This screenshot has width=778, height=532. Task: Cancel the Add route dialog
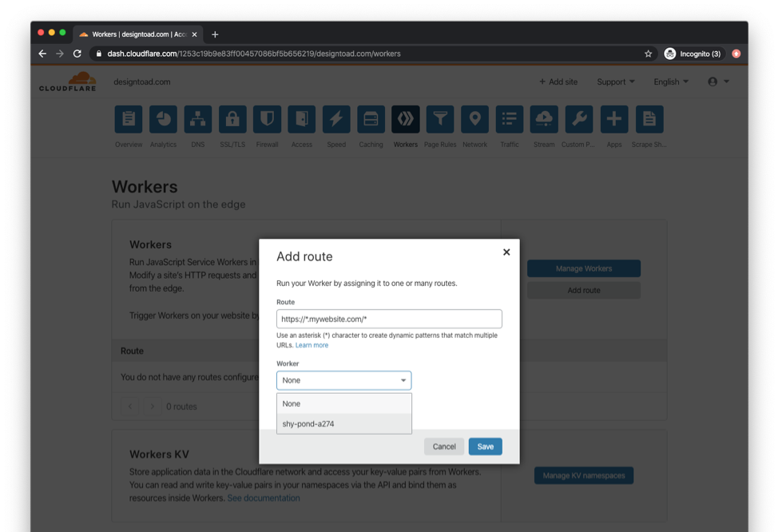pos(444,447)
